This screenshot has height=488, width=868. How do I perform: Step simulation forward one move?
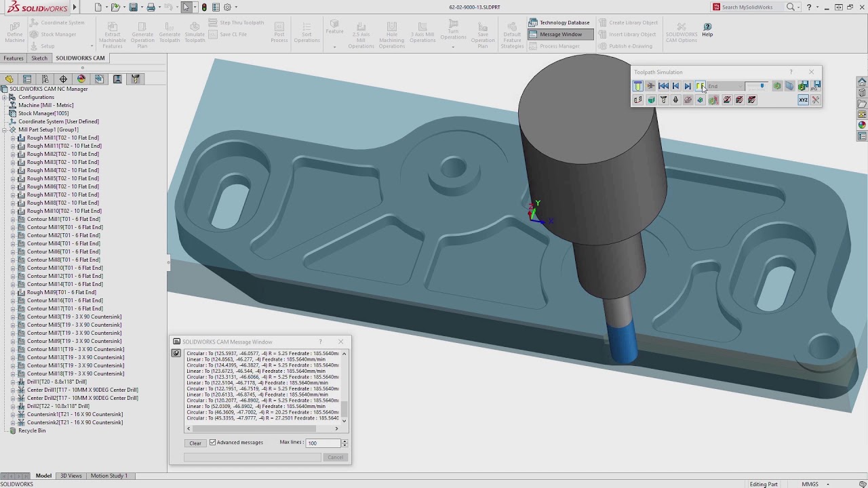(688, 86)
